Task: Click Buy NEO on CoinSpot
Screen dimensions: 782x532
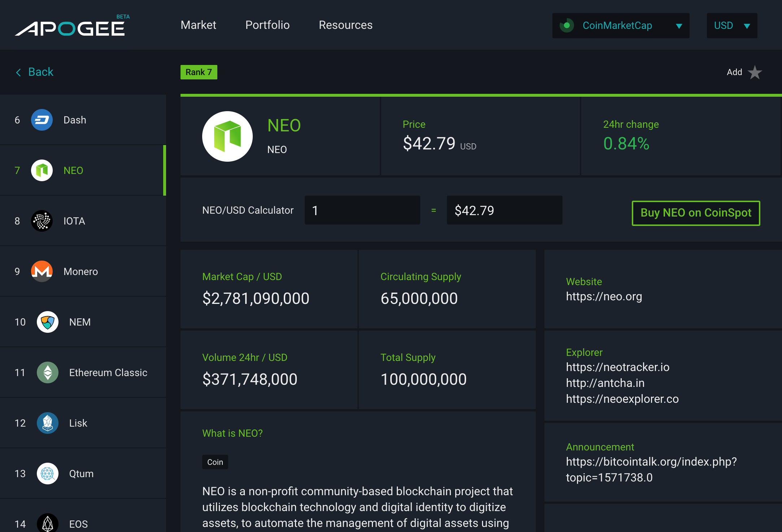Action: coord(696,213)
